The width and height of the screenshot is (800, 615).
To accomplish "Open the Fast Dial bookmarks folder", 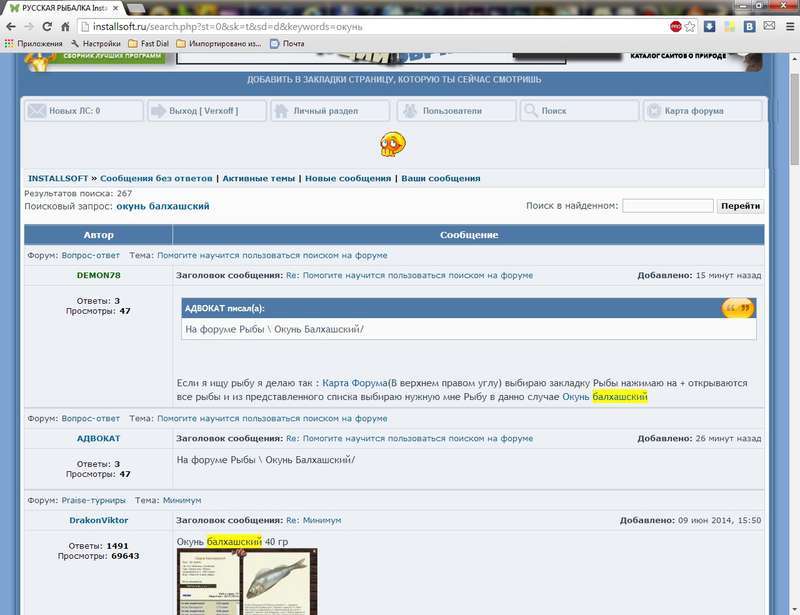I will [x=148, y=44].
